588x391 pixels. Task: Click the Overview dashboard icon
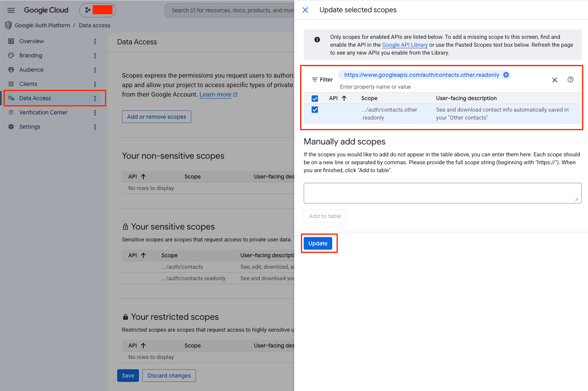(11, 41)
